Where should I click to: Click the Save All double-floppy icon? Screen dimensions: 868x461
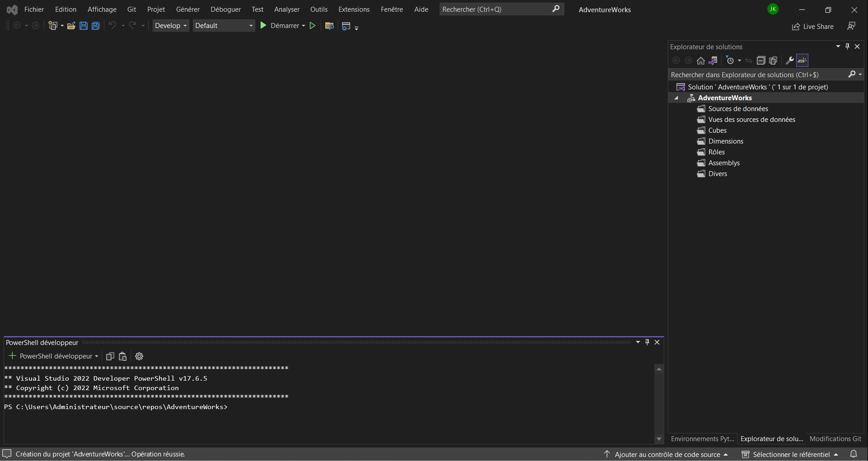(96, 26)
